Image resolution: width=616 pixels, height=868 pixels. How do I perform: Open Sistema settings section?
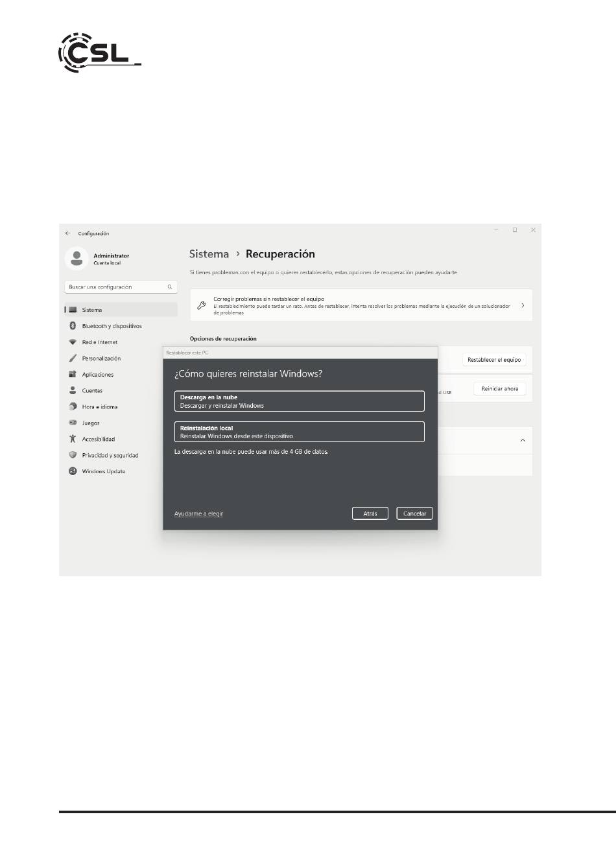coord(121,310)
